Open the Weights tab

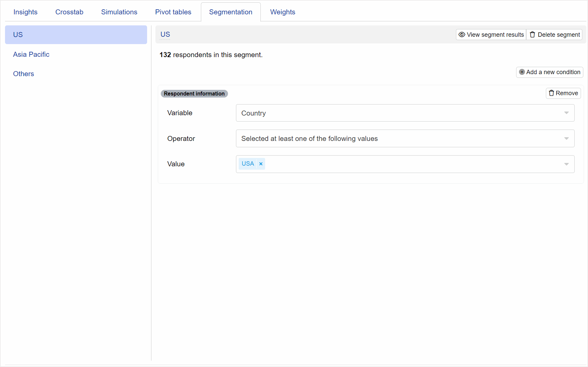point(282,12)
